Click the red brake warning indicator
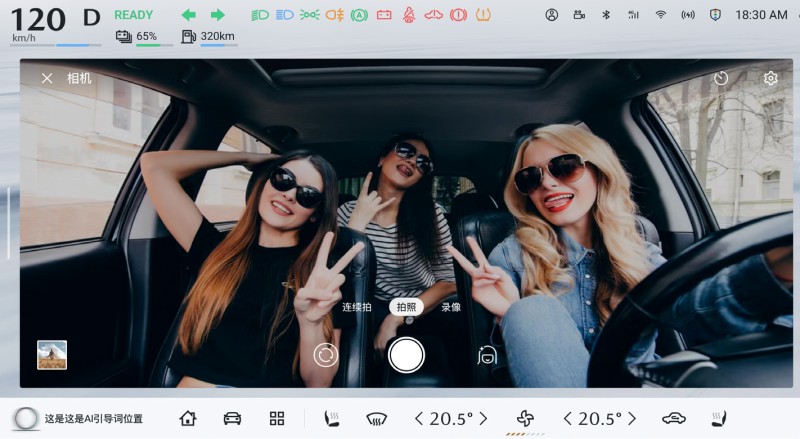This screenshot has height=439, width=800. [x=458, y=15]
